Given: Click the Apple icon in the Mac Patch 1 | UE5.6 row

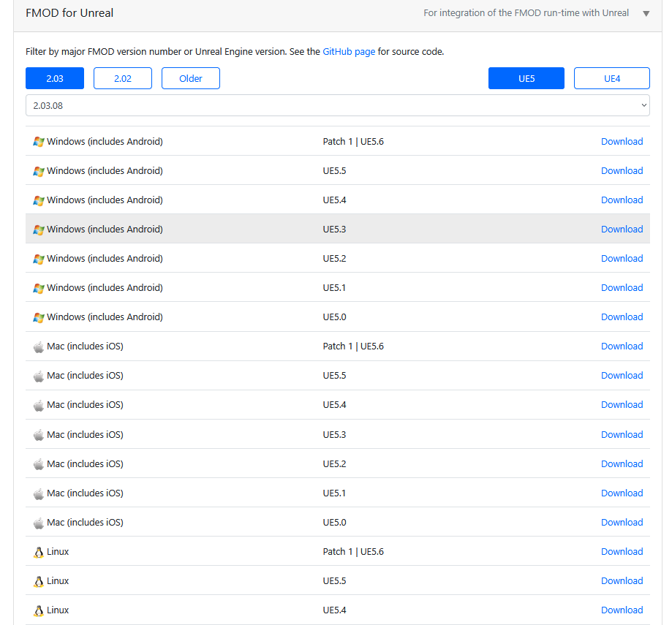Looking at the screenshot, I should pos(39,346).
